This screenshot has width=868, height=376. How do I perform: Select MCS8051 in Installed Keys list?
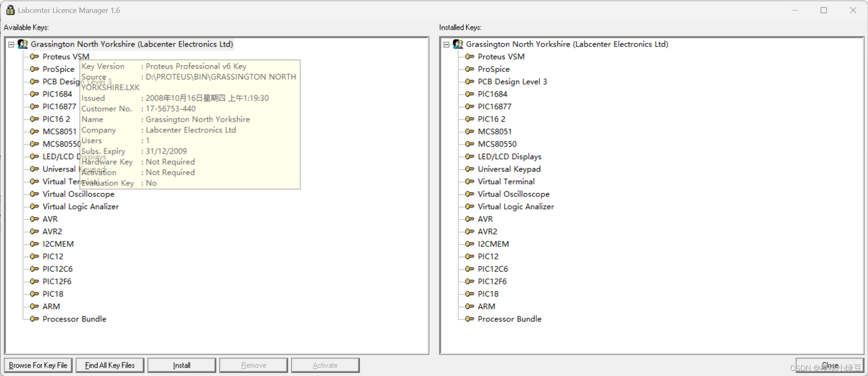(x=495, y=132)
